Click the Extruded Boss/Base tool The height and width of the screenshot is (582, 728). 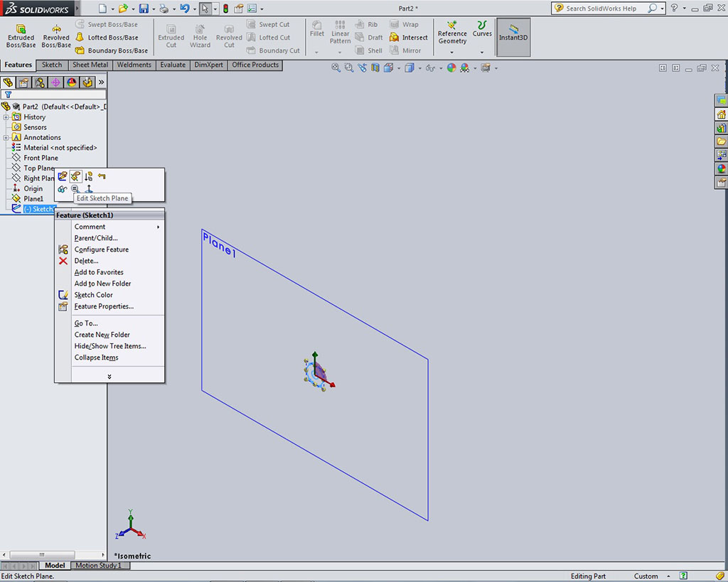coord(21,36)
